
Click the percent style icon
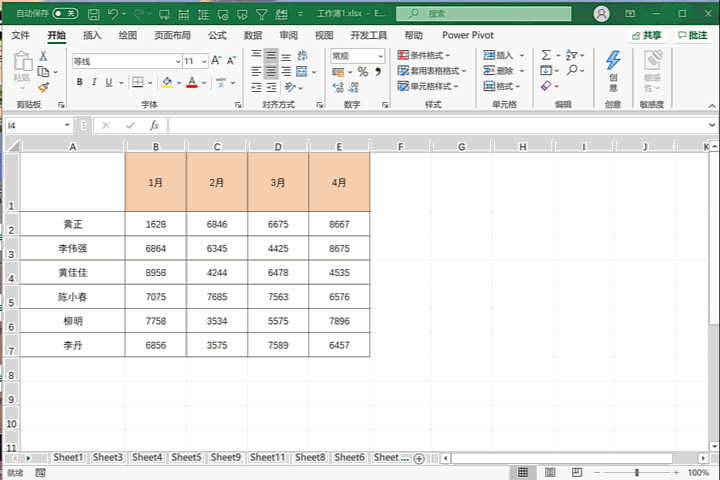(363, 72)
